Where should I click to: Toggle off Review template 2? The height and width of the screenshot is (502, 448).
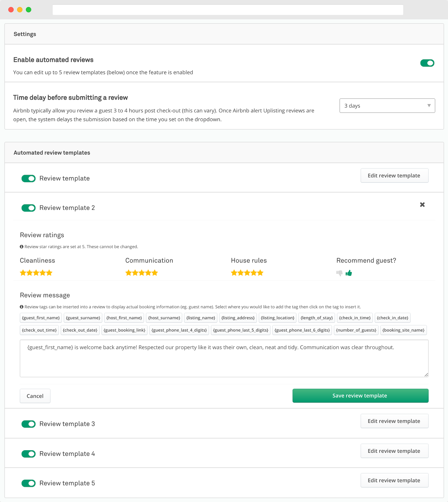[x=29, y=208]
